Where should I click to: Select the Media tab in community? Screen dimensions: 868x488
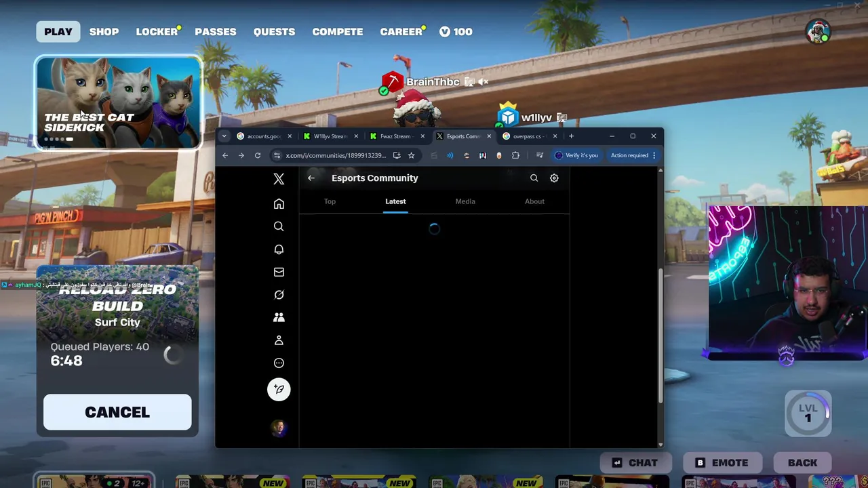(465, 201)
